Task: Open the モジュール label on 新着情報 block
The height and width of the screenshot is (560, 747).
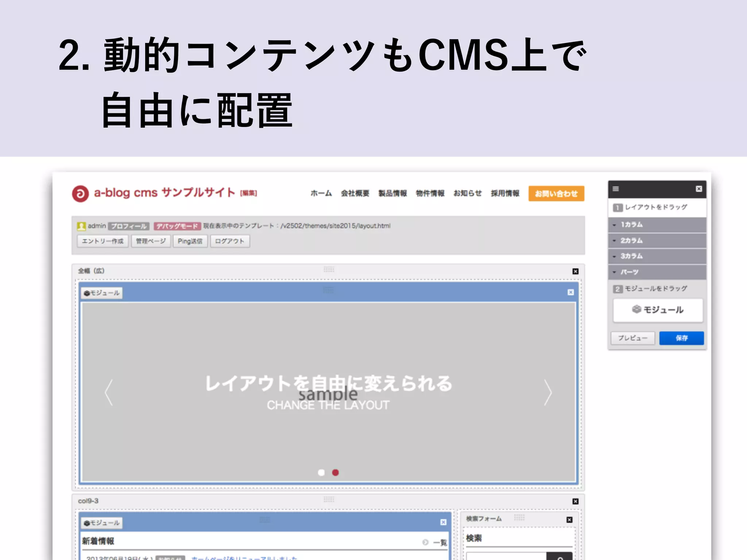Action: click(102, 523)
